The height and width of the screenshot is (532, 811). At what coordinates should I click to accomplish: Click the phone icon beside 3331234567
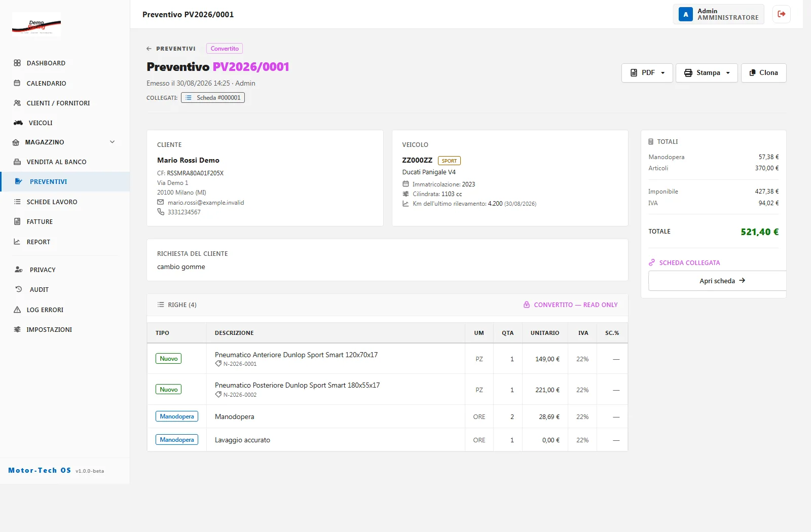(x=161, y=212)
